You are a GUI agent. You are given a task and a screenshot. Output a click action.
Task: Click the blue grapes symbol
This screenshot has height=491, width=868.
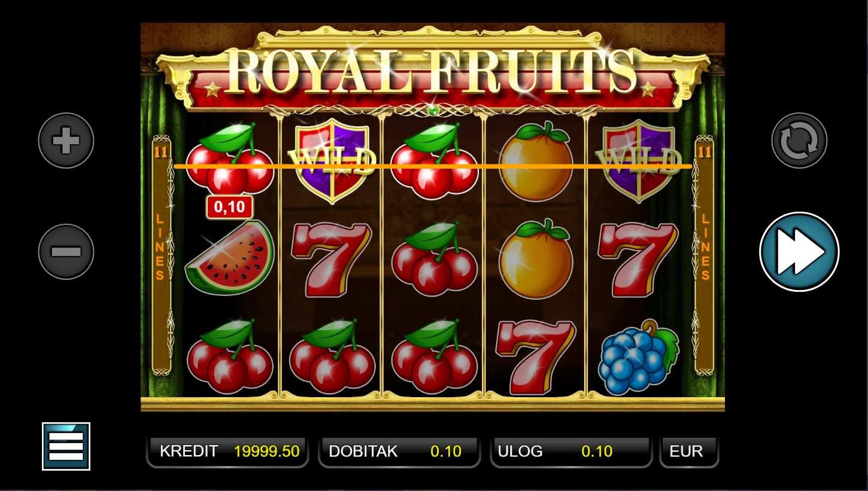click(638, 357)
